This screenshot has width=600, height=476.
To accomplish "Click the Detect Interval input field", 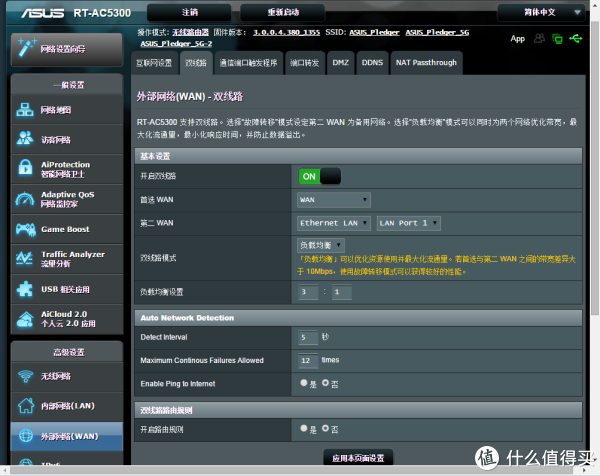I will (x=308, y=337).
